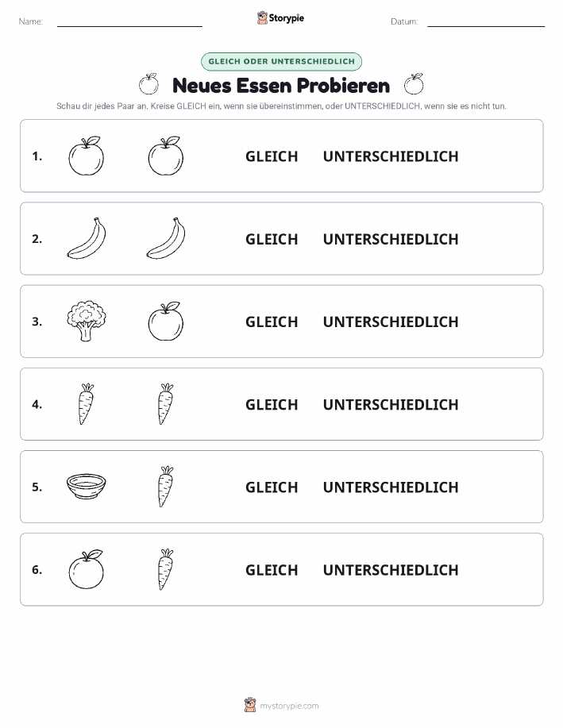Mark UNTERSCHIEDLICH in row 5
Image resolution: width=563 pixels, height=728 pixels.
pos(391,487)
